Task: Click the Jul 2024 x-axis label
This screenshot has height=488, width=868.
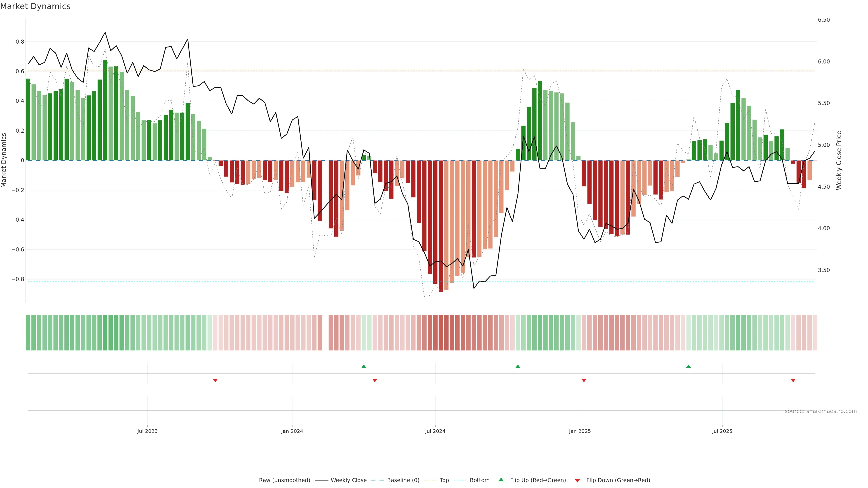Action: (x=435, y=431)
